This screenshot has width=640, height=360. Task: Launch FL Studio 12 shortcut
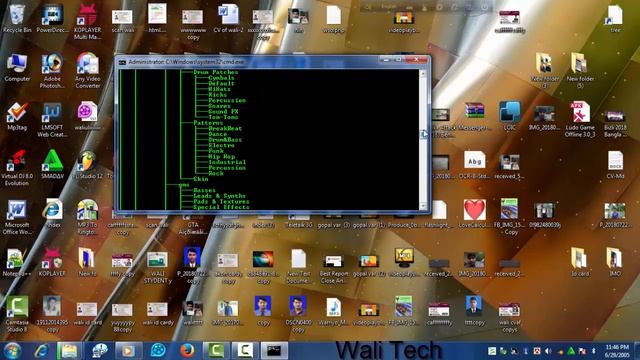click(87, 164)
